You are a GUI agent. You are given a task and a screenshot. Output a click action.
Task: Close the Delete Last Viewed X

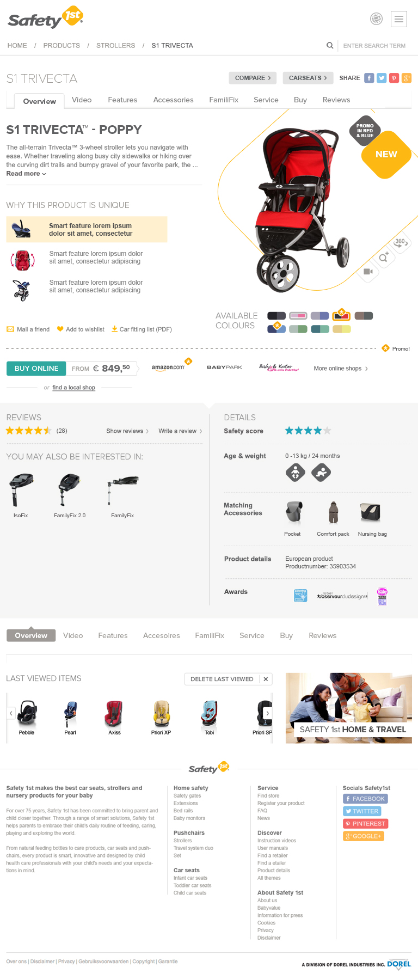pyautogui.click(x=266, y=679)
